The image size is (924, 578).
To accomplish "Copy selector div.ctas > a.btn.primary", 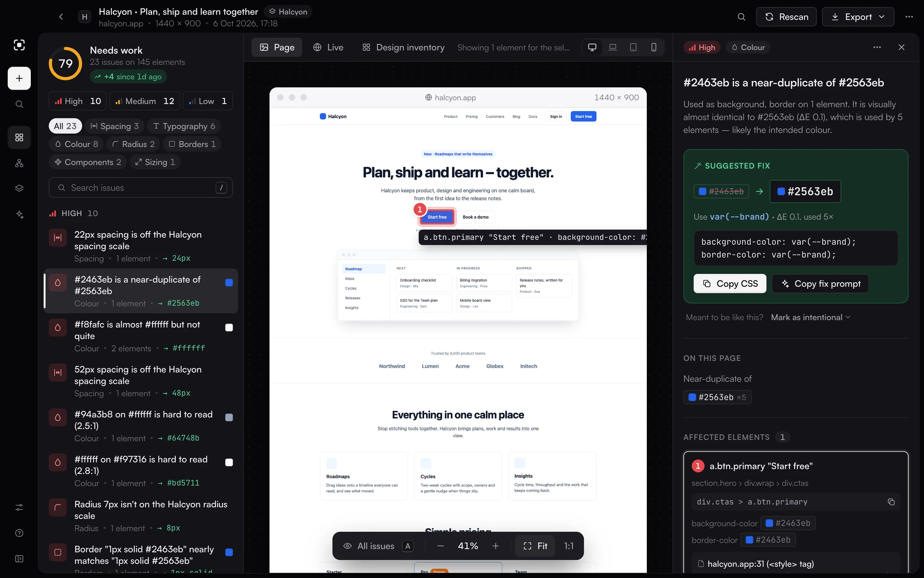I will pos(891,502).
